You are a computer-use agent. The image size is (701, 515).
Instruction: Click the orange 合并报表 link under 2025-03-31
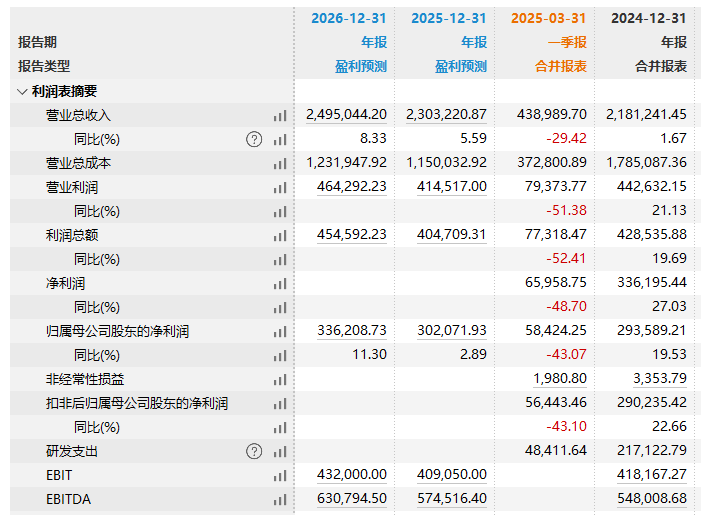click(x=561, y=66)
